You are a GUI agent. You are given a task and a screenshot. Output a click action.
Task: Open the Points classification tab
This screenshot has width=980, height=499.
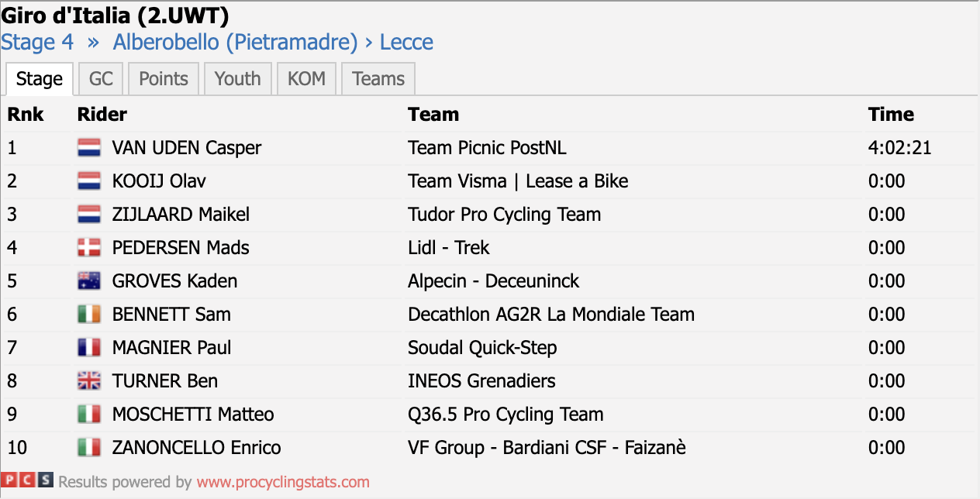pos(164,79)
